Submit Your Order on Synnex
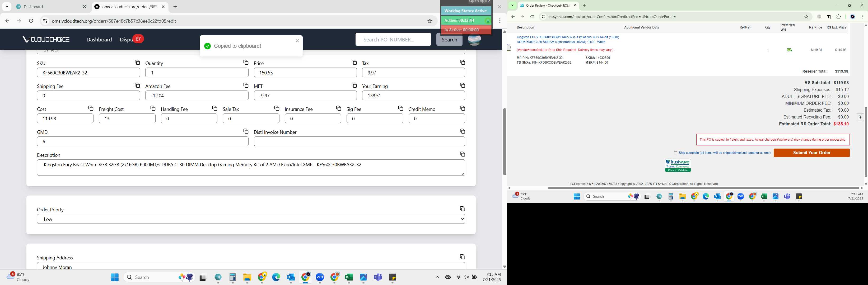 tap(811, 153)
